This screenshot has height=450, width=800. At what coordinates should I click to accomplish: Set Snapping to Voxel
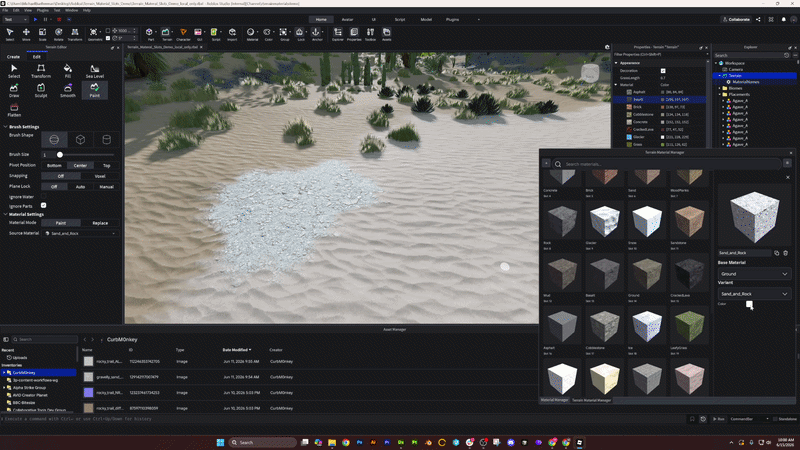pos(99,176)
